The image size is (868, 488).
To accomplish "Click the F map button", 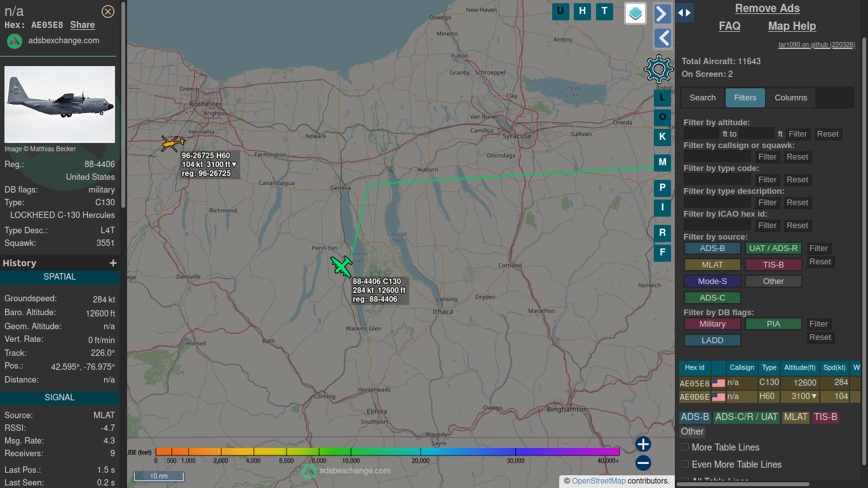I will (x=663, y=253).
